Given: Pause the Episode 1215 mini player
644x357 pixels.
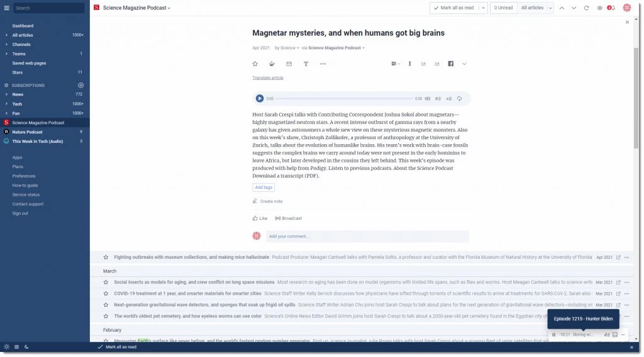Looking at the screenshot, I should (554, 335).
